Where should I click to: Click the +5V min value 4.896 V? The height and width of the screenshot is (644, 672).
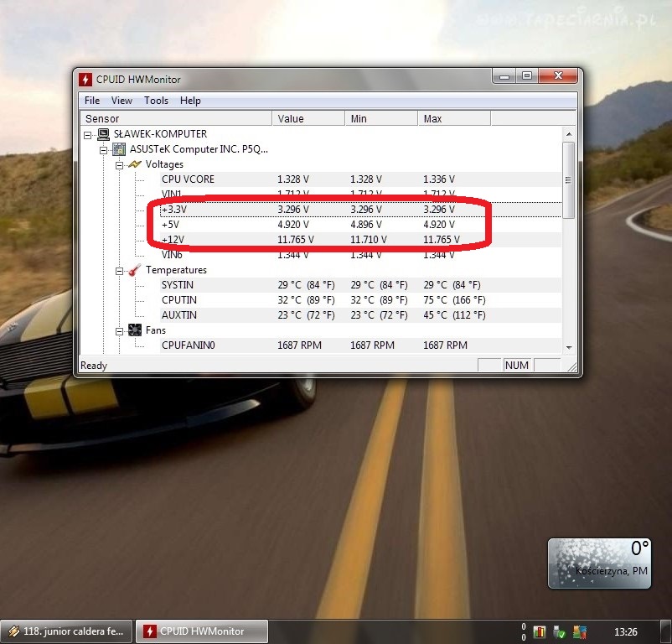click(x=366, y=224)
